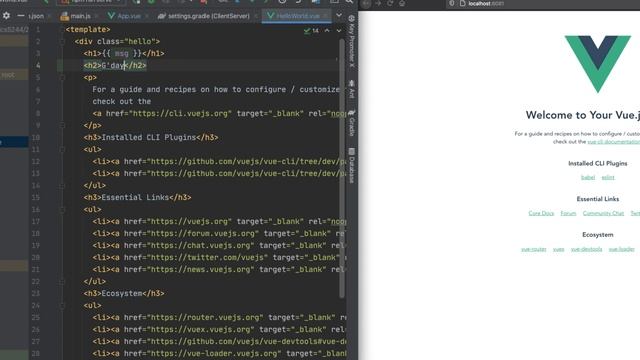
Task: Click the fold end marker on line 22
Action: (x=62, y=281)
